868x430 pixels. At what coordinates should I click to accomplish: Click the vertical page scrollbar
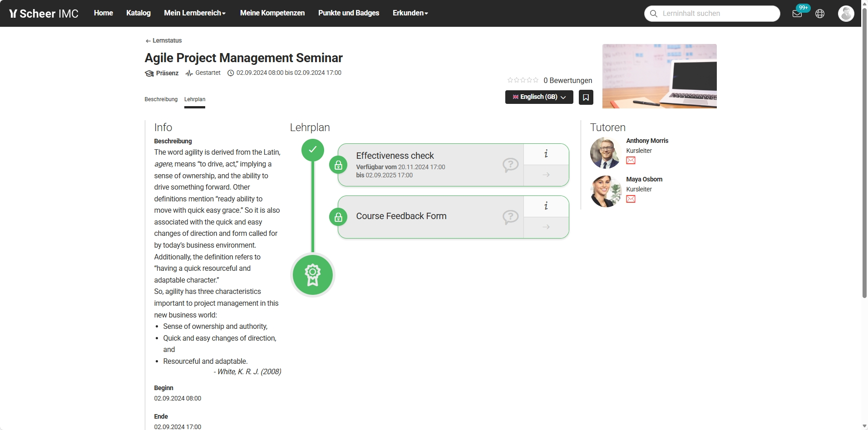[865, 153]
